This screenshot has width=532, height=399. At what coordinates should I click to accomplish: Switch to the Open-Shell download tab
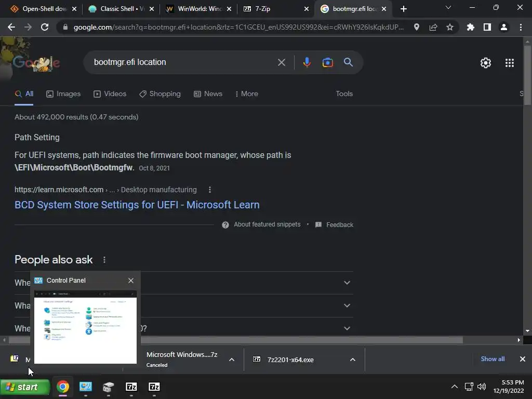[43, 9]
